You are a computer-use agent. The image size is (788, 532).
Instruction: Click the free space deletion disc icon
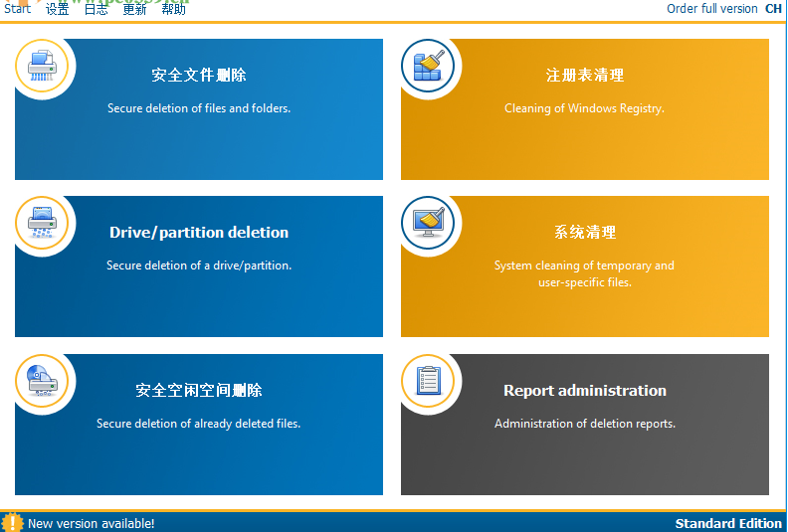tap(42, 381)
